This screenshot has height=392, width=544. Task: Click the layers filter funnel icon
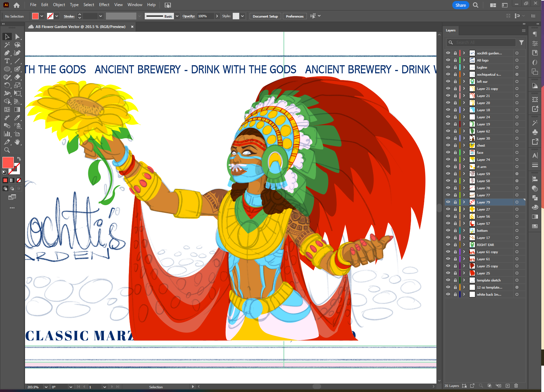[521, 43]
